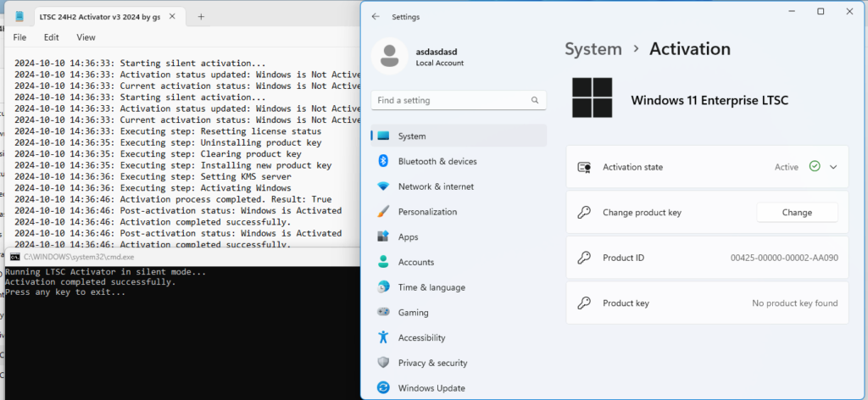Click the Time & language globe icon
Screen dimensions: 868x400
(383, 287)
